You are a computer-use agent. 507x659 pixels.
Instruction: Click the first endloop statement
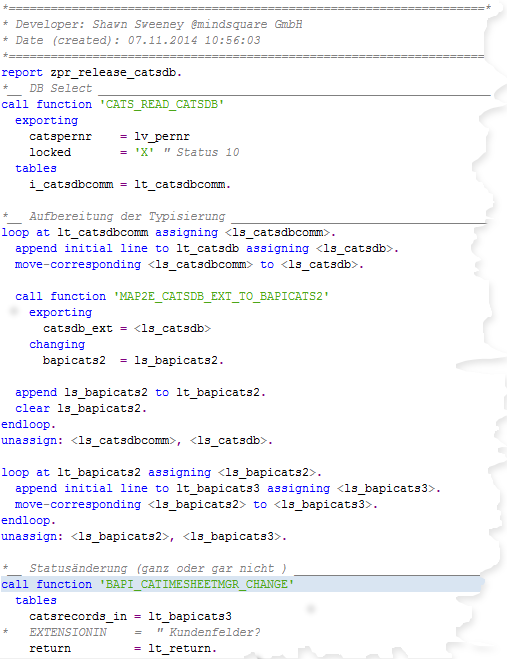click(28, 424)
